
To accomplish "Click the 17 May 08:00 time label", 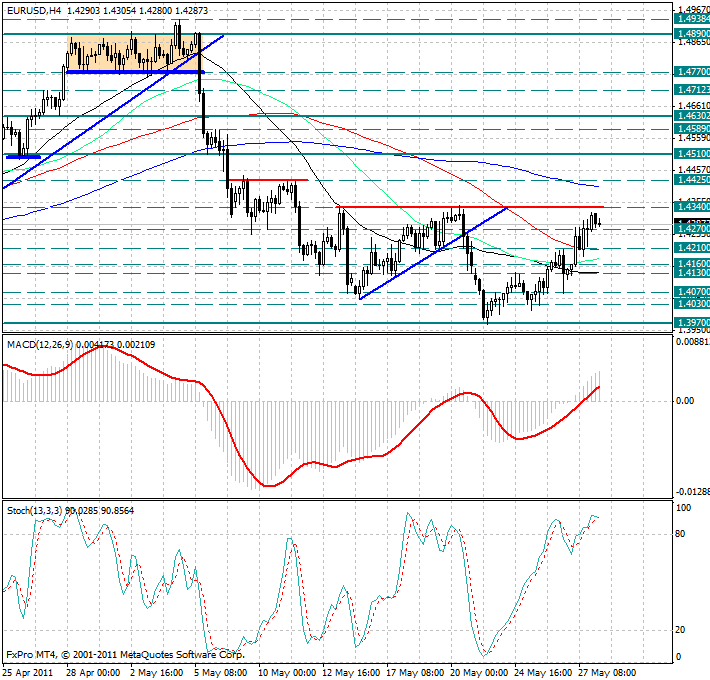I will click(415, 673).
